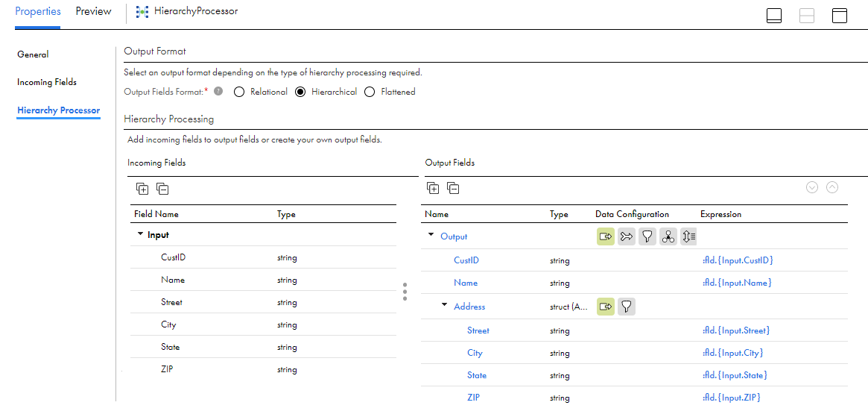Screen dimensions: 868x414
Task: Edit the :fld.{Input.CustID} expression
Action: (737, 260)
